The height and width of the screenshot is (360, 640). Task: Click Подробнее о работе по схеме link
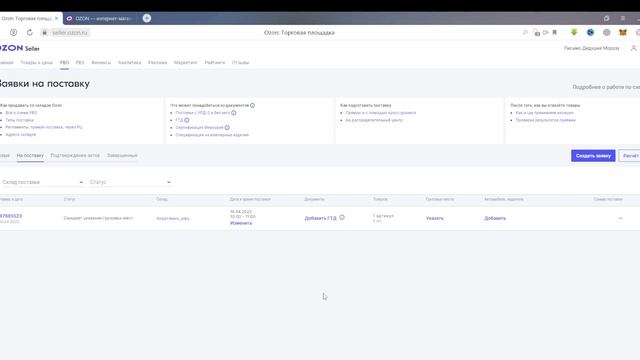coord(606,87)
